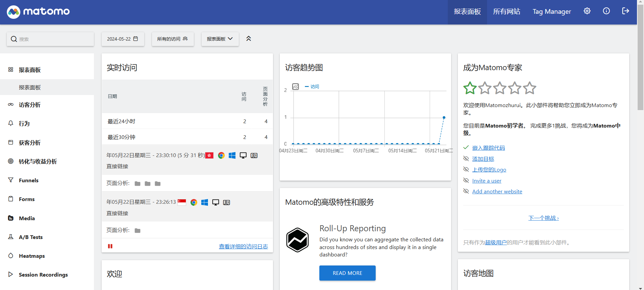This screenshot has height=290, width=644.
Task: Click the Hong Kong flag icon
Action: pyautogui.click(x=209, y=155)
